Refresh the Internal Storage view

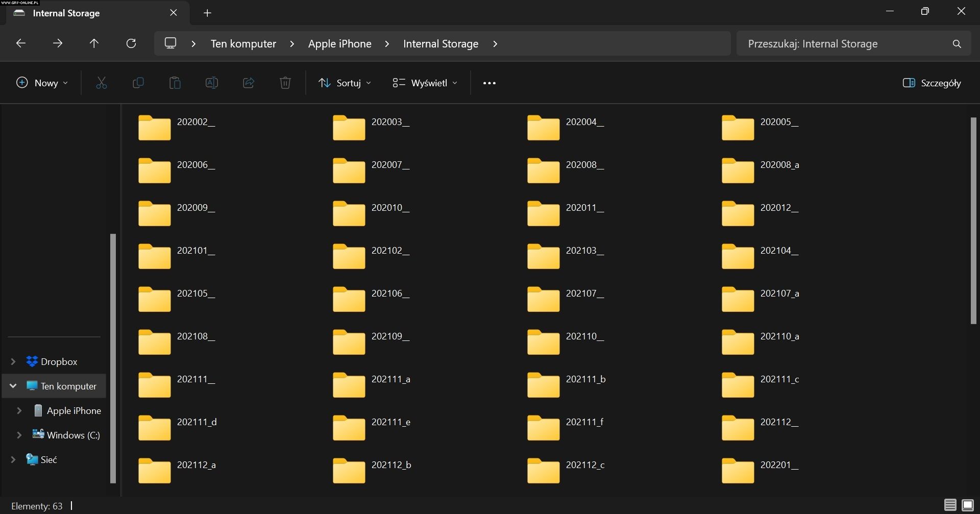pos(131,43)
